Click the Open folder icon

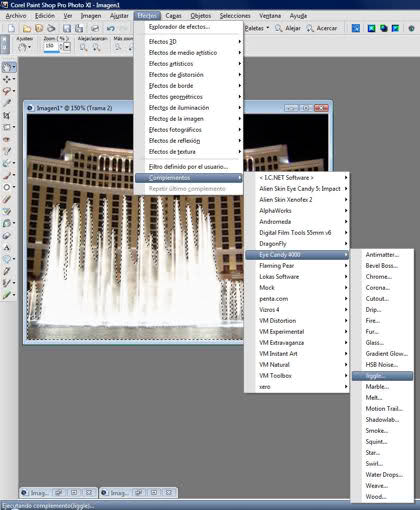[27, 28]
